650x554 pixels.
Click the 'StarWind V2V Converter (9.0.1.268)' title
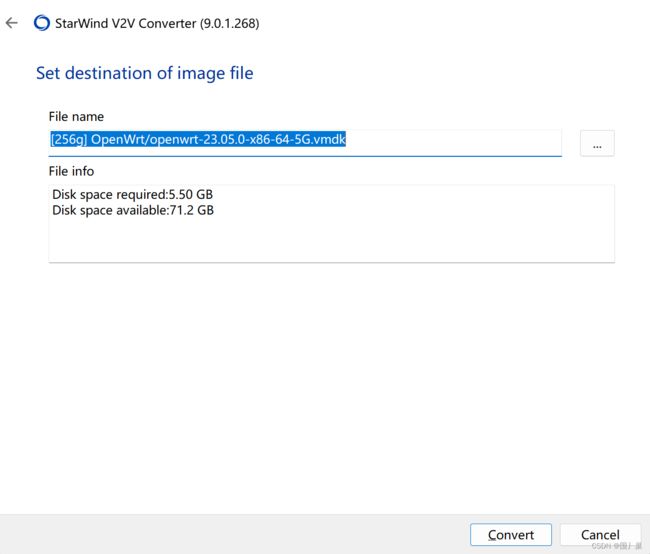tap(157, 23)
